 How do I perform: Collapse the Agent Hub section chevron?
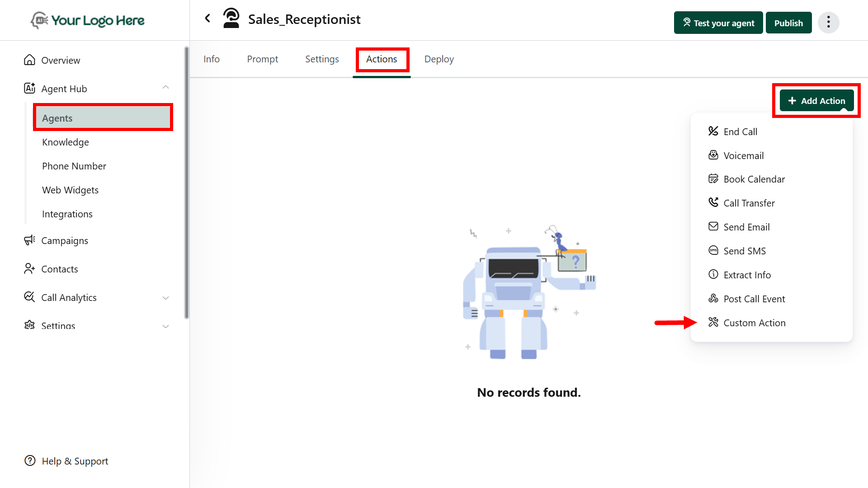click(165, 88)
